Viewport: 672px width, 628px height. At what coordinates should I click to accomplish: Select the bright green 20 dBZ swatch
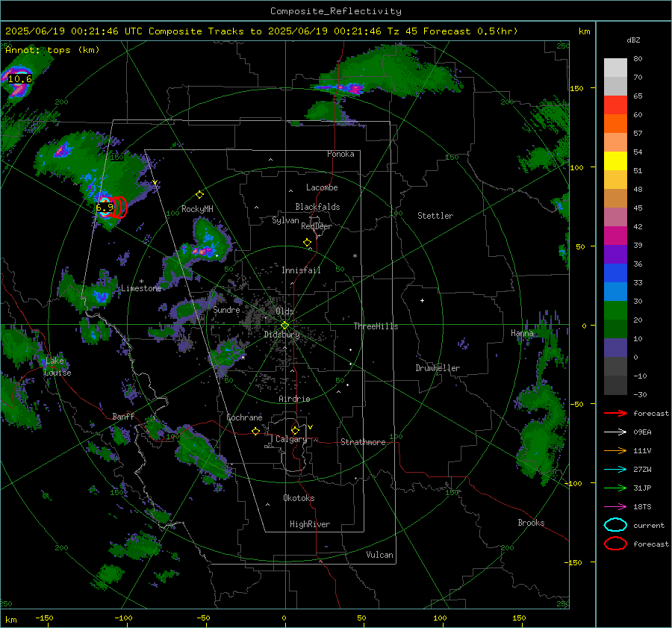[615, 311]
